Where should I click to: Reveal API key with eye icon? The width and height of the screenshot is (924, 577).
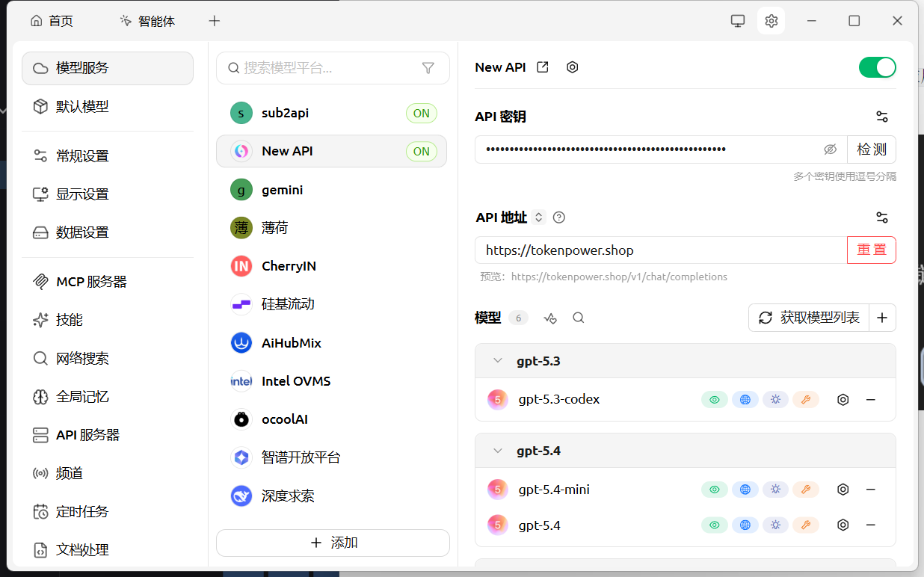coord(830,149)
